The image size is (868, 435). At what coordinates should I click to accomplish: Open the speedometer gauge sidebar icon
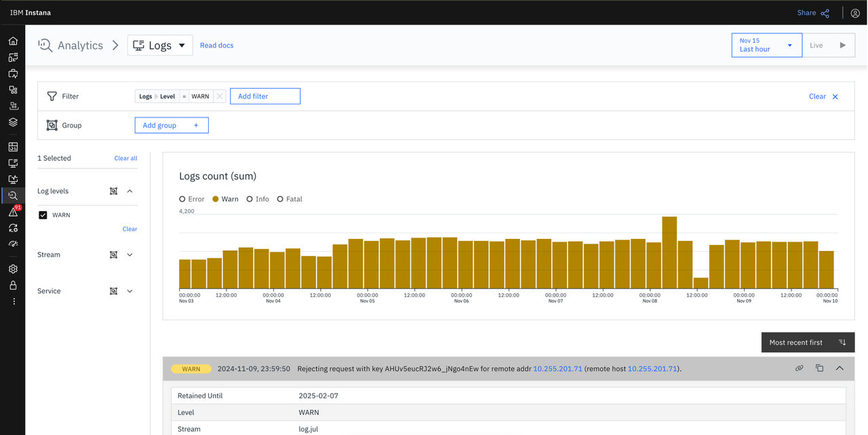(x=13, y=244)
